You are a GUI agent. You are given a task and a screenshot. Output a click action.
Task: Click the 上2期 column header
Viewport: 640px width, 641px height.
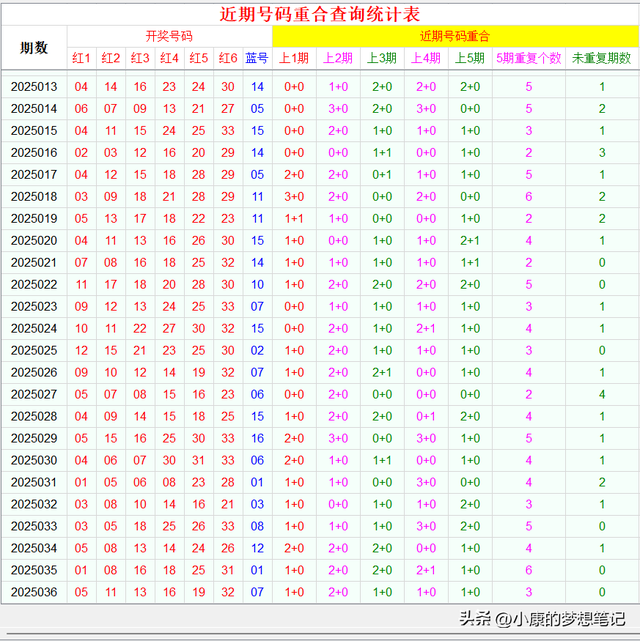[x=338, y=58]
